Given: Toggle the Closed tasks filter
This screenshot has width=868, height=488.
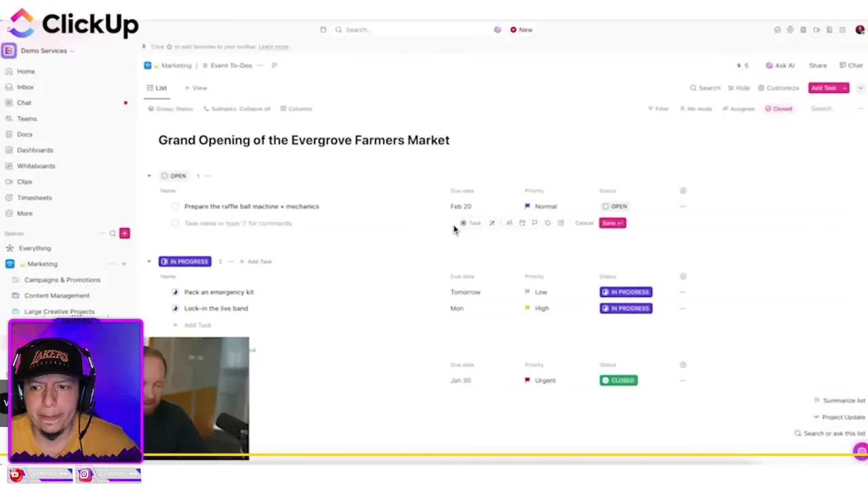Looking at the screenshot, I should click(778, 108).
